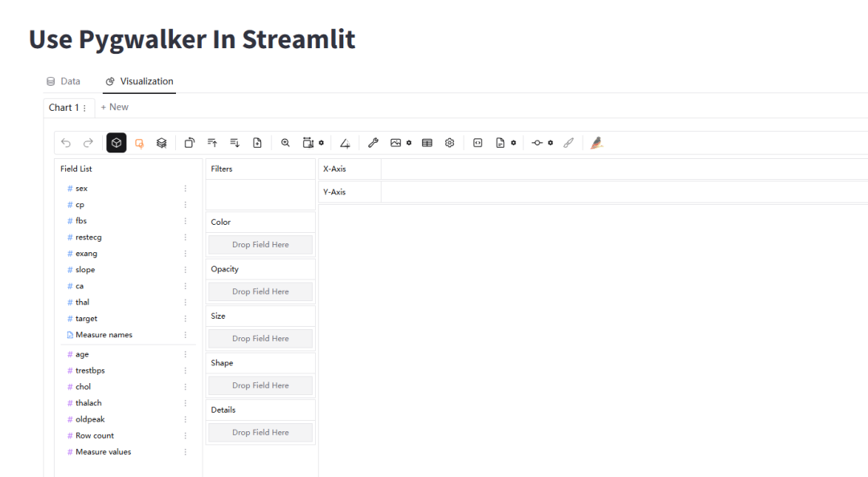Click the magnifier zoom icon
868x477 pixels.
[285, 143]
